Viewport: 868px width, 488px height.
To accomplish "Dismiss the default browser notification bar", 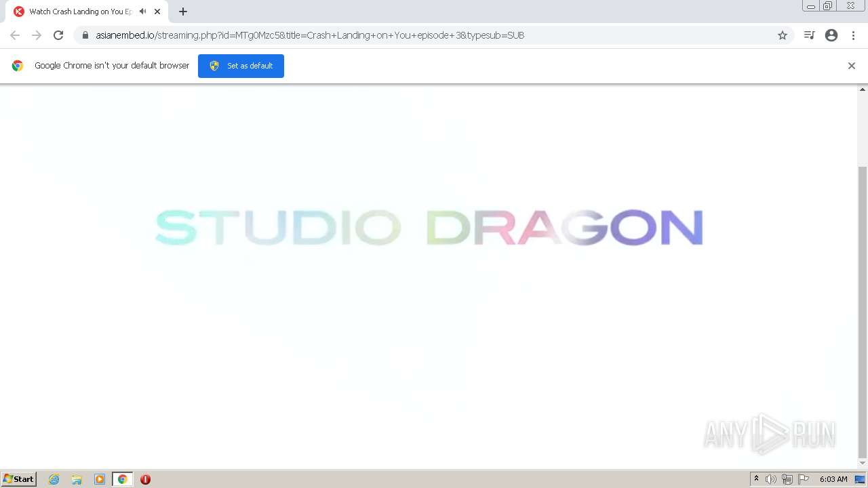I will tap(852, 66).
